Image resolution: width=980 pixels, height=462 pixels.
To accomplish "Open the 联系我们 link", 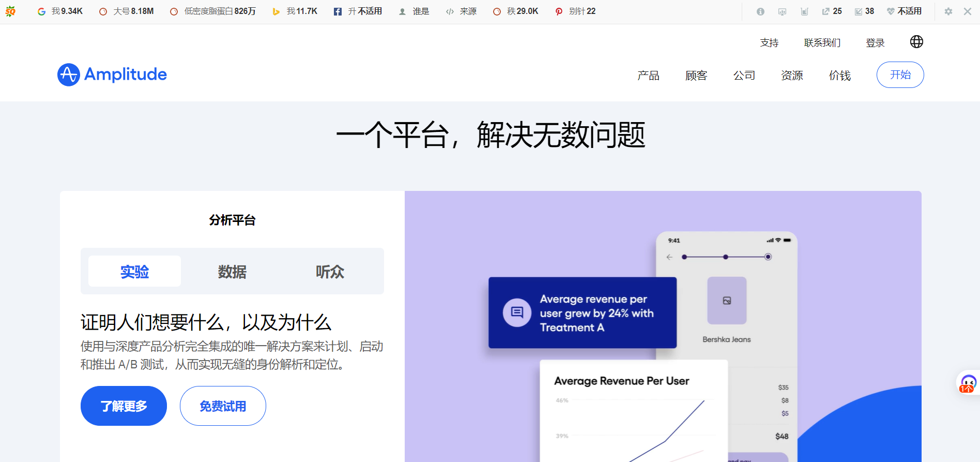I will click(822, 43).
